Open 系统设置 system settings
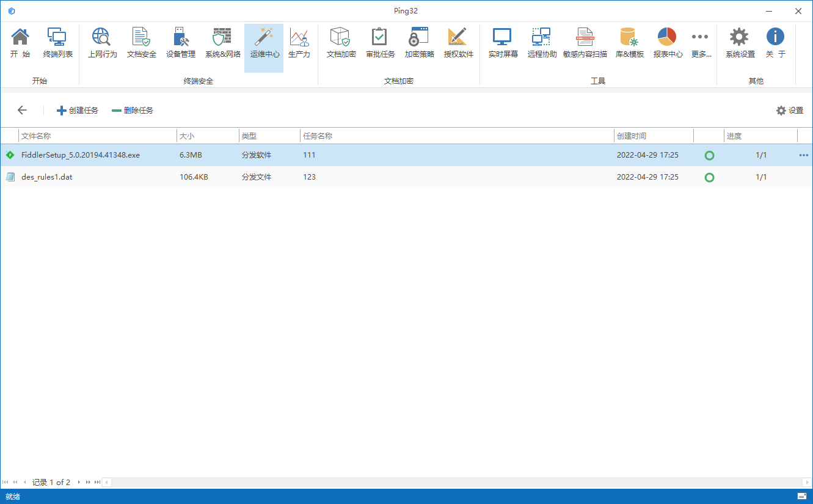The height and width of the screenshot is (504, 813). tap(740, 43)
